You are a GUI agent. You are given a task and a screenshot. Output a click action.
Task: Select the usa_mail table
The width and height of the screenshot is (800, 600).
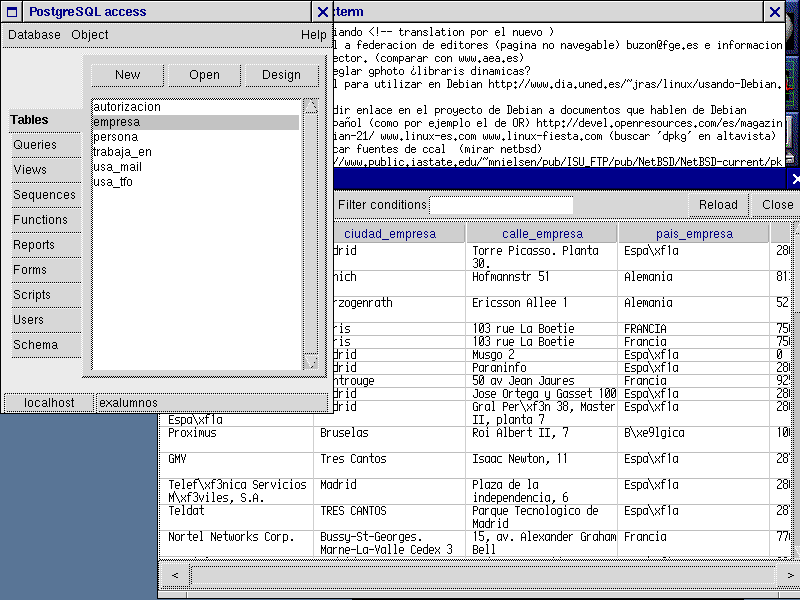click(x=196, y=167)
